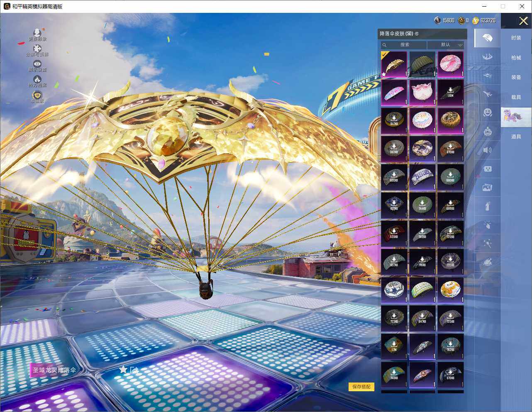Viewport: 532px width, 412px height.
Task: Select the glider wings category icon
Action: coord(488,56)
